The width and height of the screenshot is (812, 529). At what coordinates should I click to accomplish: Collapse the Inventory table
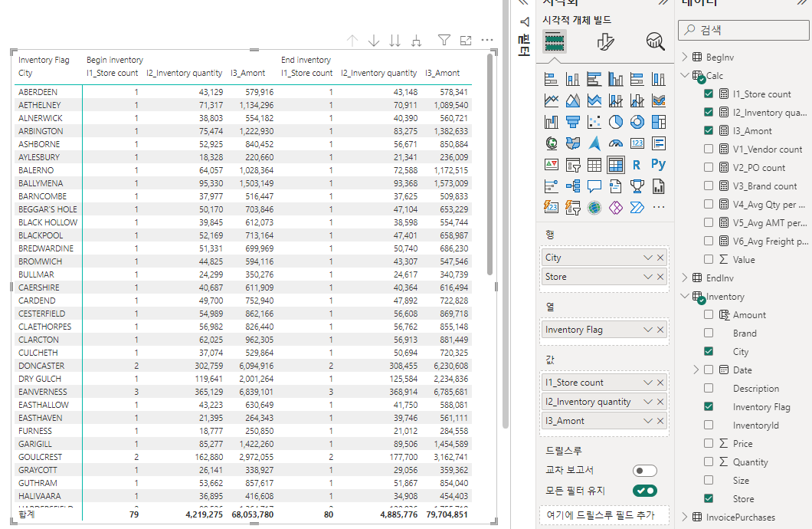(x=685, y=297)
